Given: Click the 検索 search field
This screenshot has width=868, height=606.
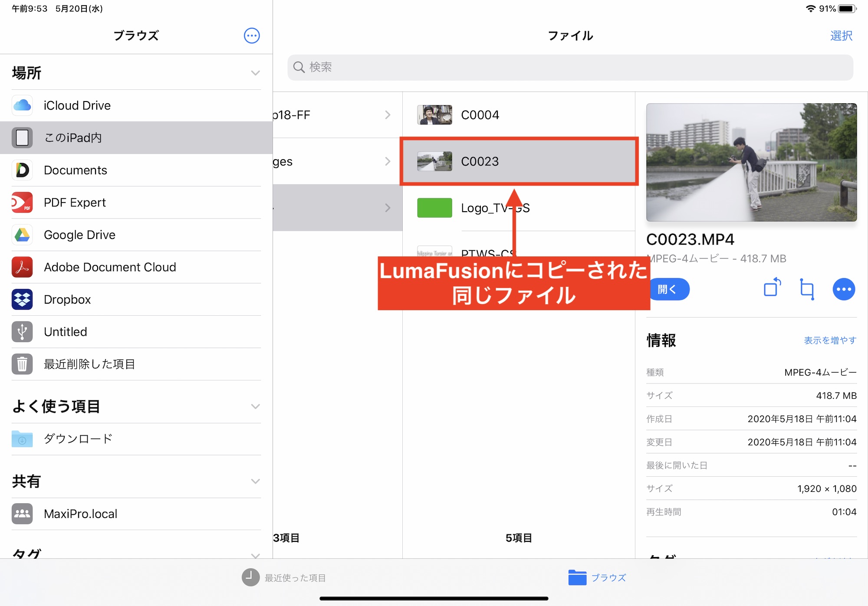Looking at the screenshot, I should [570, 67].
